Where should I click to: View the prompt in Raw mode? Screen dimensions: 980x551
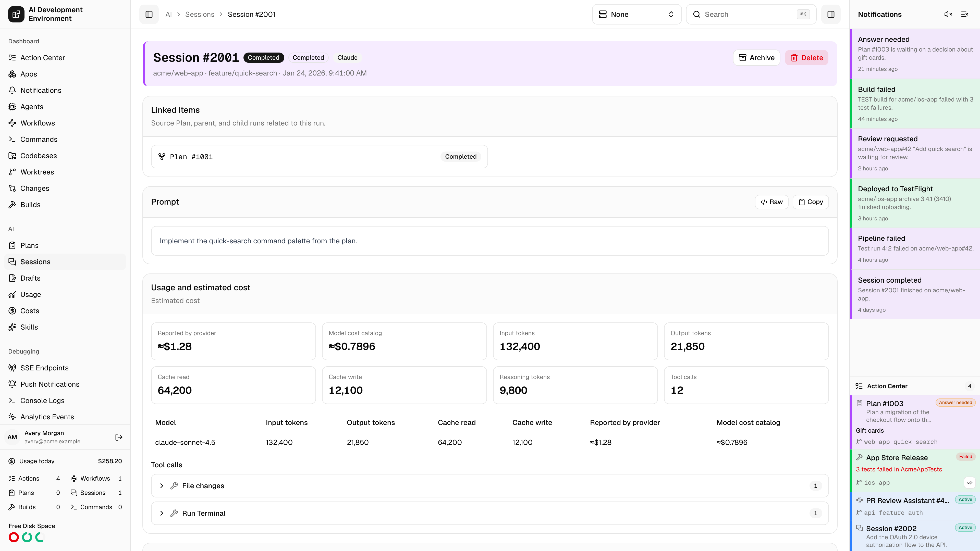click(771, 202)
